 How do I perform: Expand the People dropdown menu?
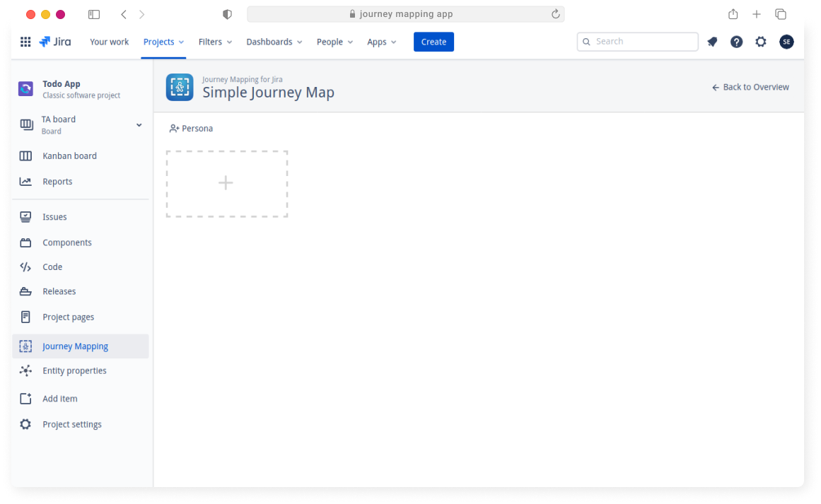click(334, 42)
